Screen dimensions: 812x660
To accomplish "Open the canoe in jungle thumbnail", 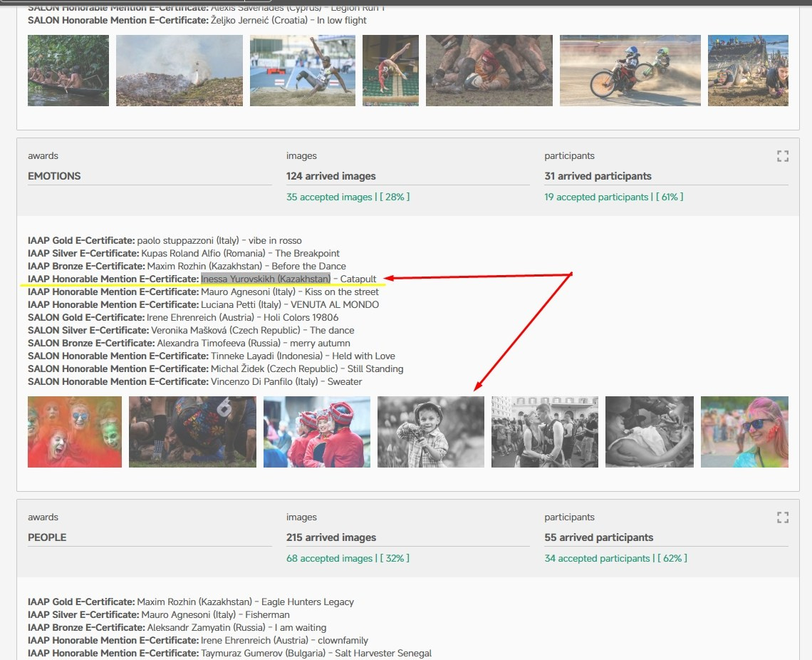I will tap(68, 71).
